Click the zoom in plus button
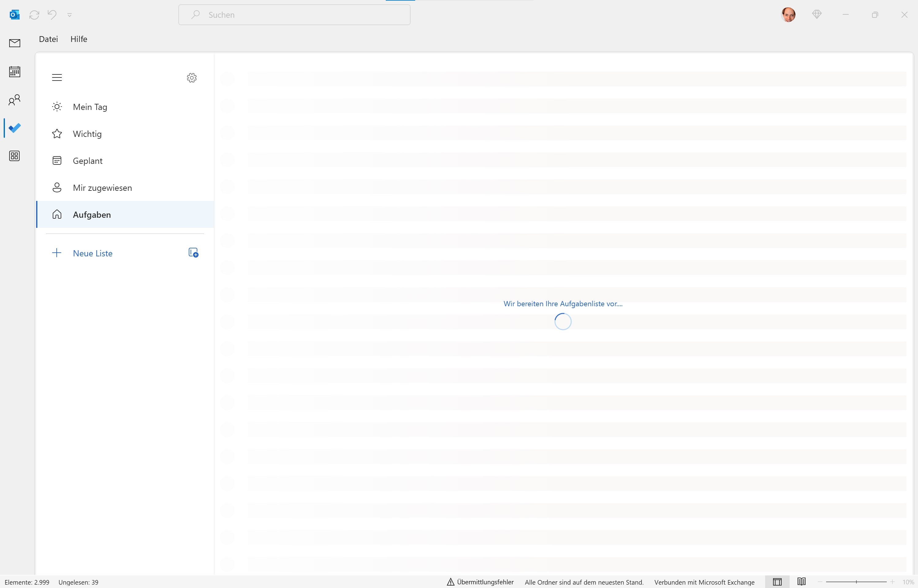This screenshot has width=918, height=588. 892,582
